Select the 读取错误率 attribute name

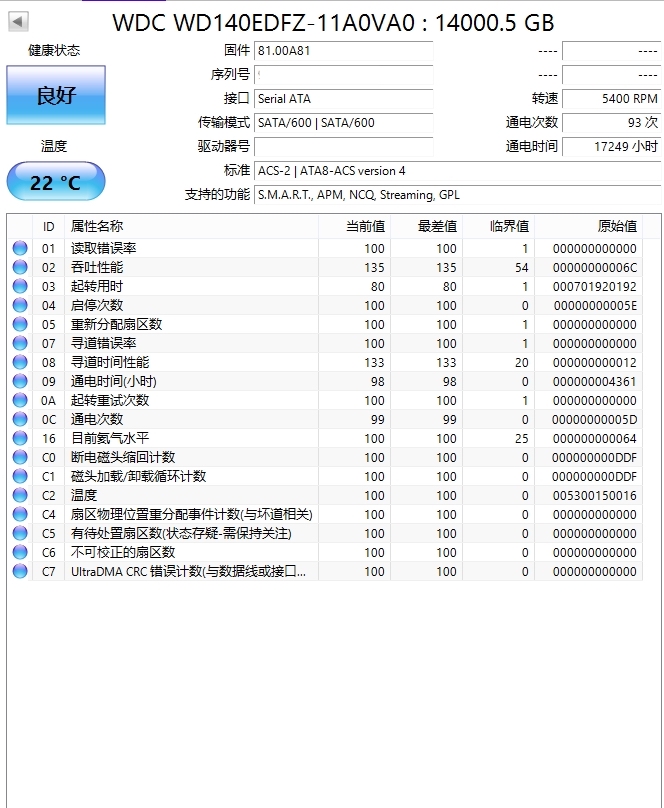click(104, 248)
